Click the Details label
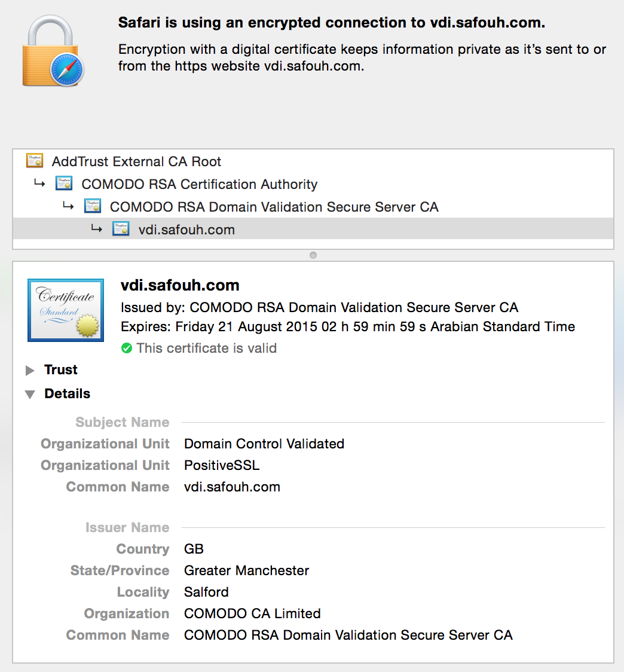624x672 pixels. 68,394
